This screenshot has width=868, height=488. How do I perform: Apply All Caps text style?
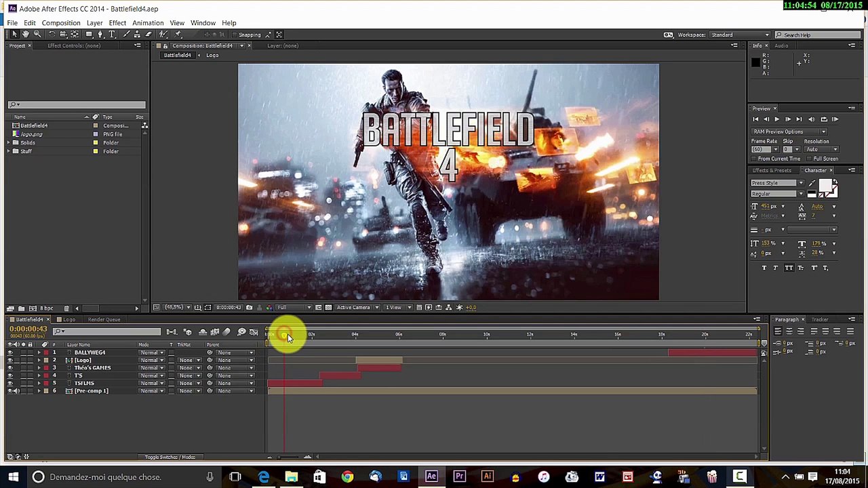pos(789,268)
